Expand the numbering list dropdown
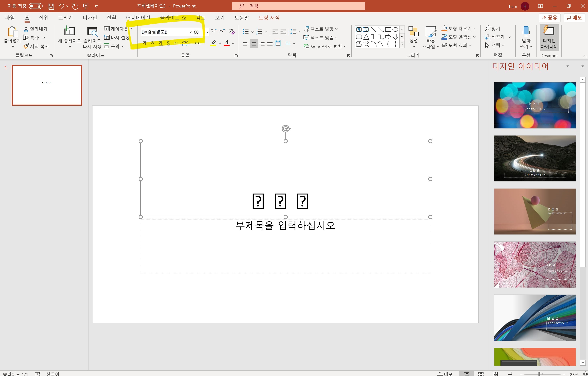 pyautogui.click(x=266, y=32)
